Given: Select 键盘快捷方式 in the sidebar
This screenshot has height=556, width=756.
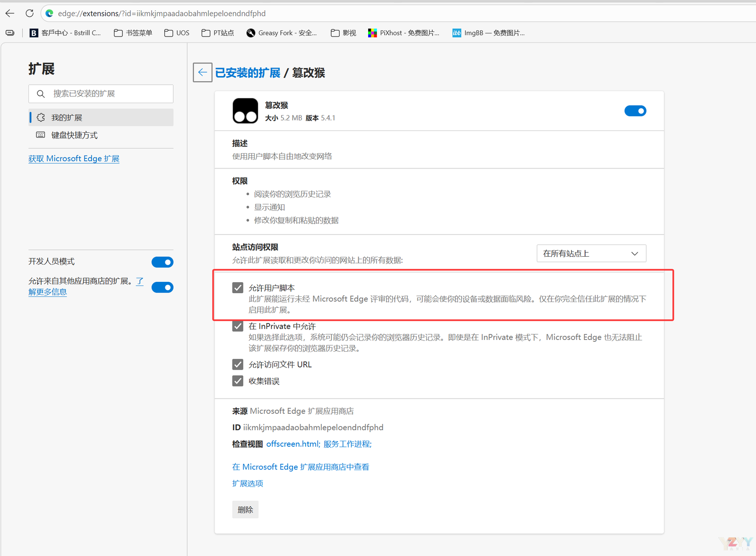Looking at the screenshot, I should 101,135.
